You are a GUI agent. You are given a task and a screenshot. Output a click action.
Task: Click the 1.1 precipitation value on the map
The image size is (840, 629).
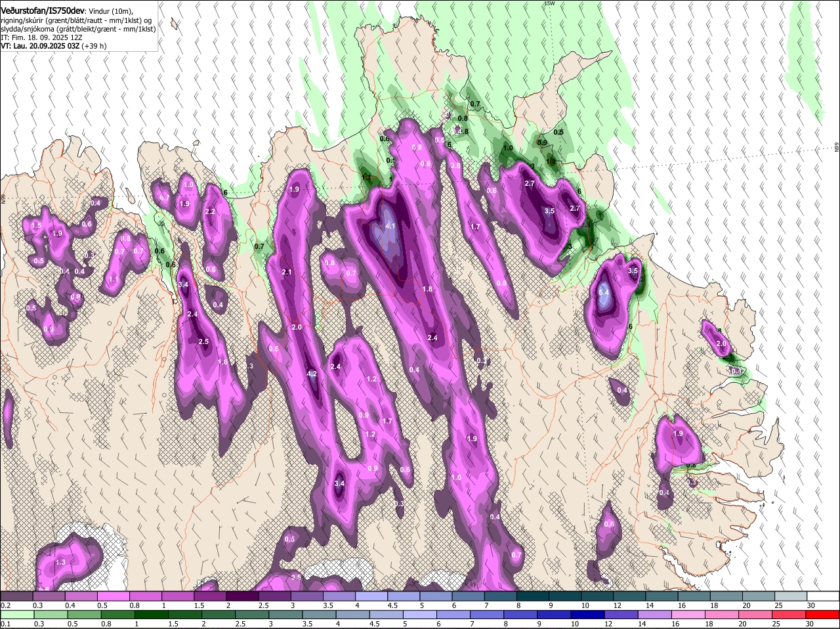click(x=114, y=280)
